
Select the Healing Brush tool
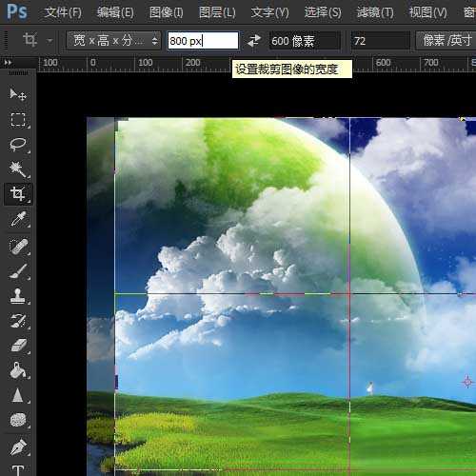[18, 247]
